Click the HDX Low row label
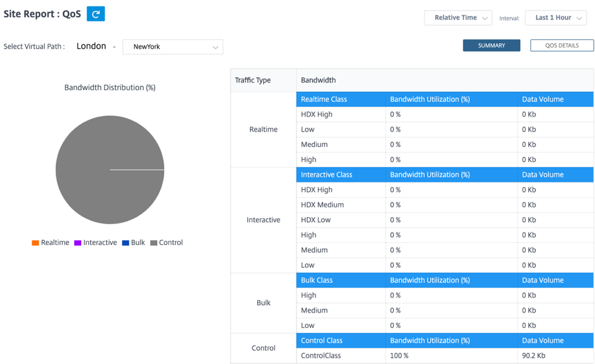Screen dimensions: 595x364 [316, 220]
